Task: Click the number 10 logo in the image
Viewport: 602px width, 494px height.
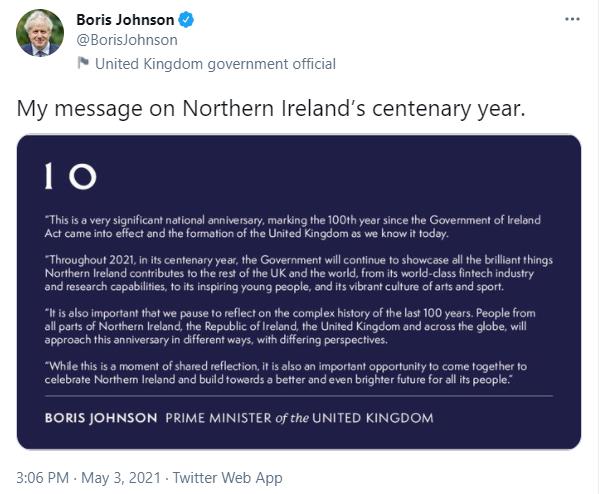Action: (x=71, y=177)
